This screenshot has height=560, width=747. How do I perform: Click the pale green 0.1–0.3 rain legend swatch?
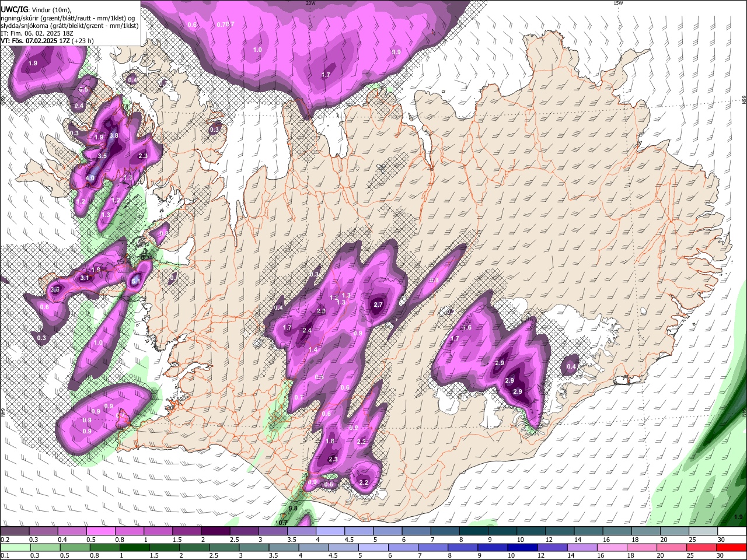tap(15, 548)
